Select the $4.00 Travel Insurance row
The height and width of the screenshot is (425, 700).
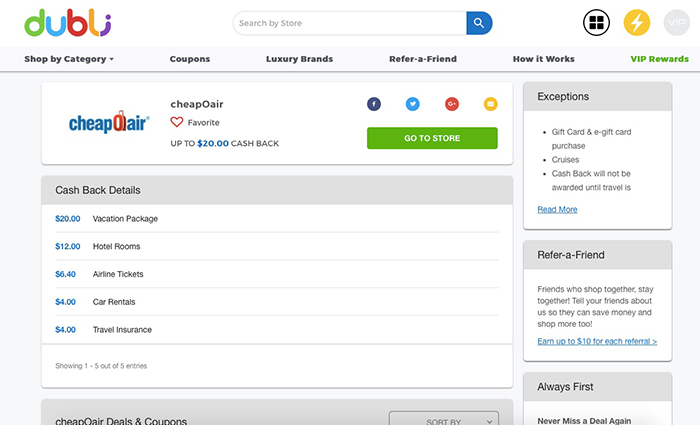click(277, 329)
